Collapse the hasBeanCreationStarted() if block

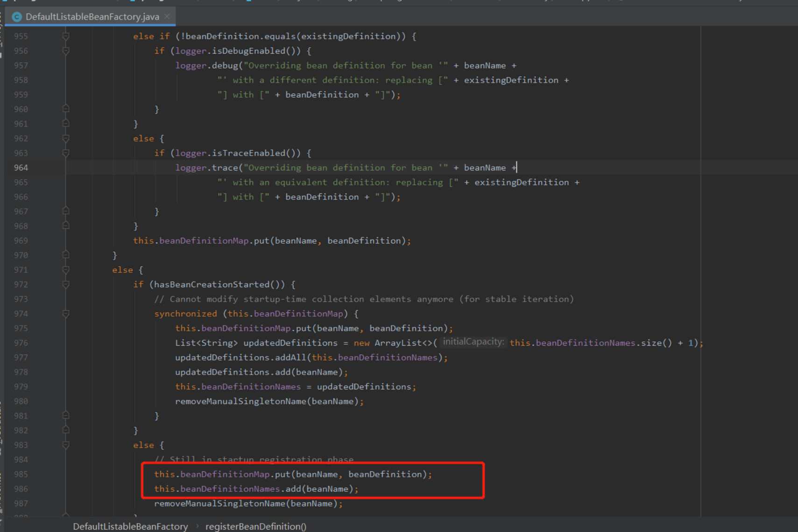(65, 284)
